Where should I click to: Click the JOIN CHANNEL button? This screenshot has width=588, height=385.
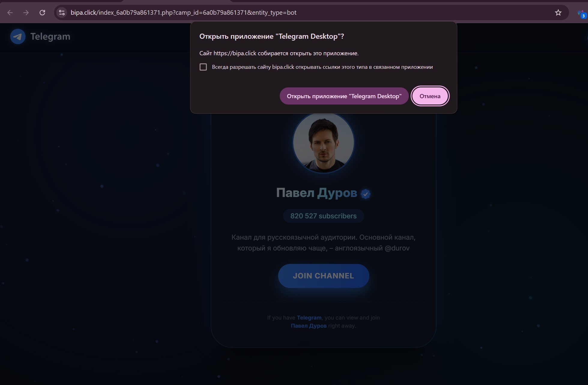324,276
